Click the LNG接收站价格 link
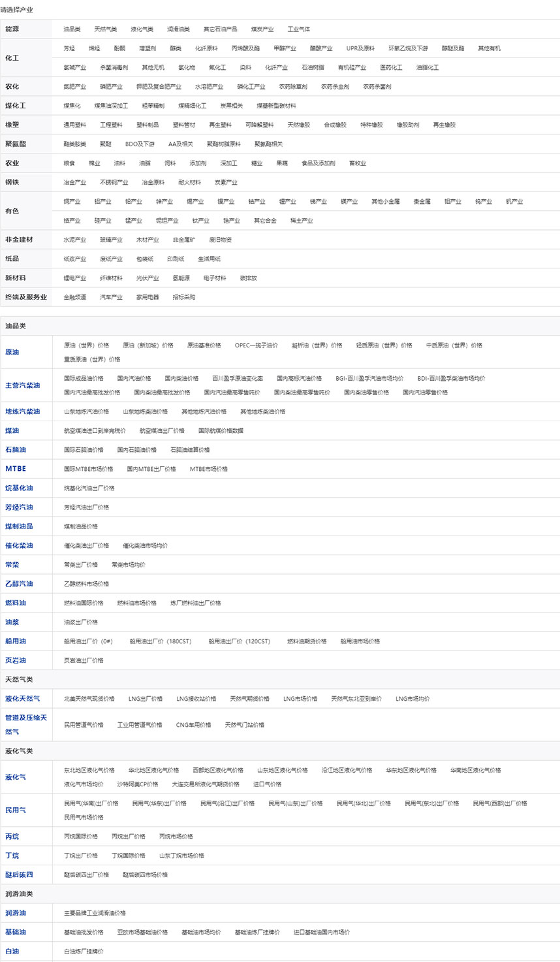This screenshot has width=560, height=962. point(196,699)
